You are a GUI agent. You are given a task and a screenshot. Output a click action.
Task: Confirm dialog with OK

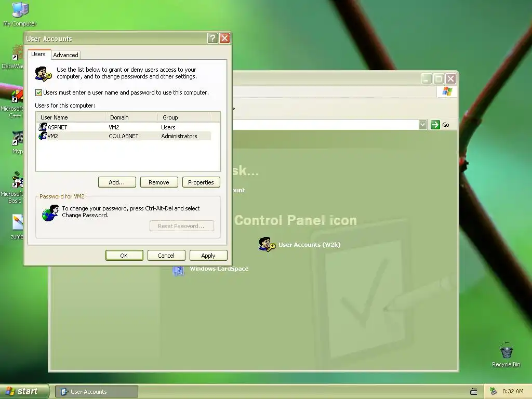[124, 256]
